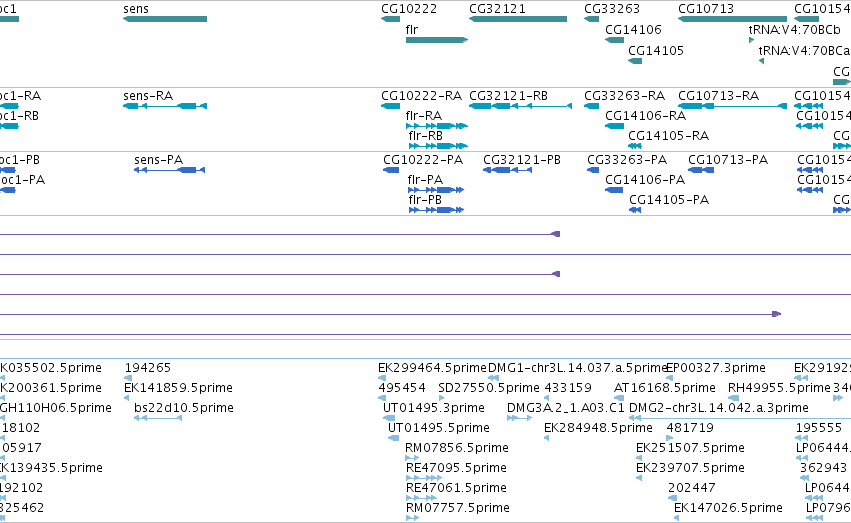The width and height of the screenshot is (851, 523).
Task: Click the CG14105-RA label
Action: click(669, 136)
